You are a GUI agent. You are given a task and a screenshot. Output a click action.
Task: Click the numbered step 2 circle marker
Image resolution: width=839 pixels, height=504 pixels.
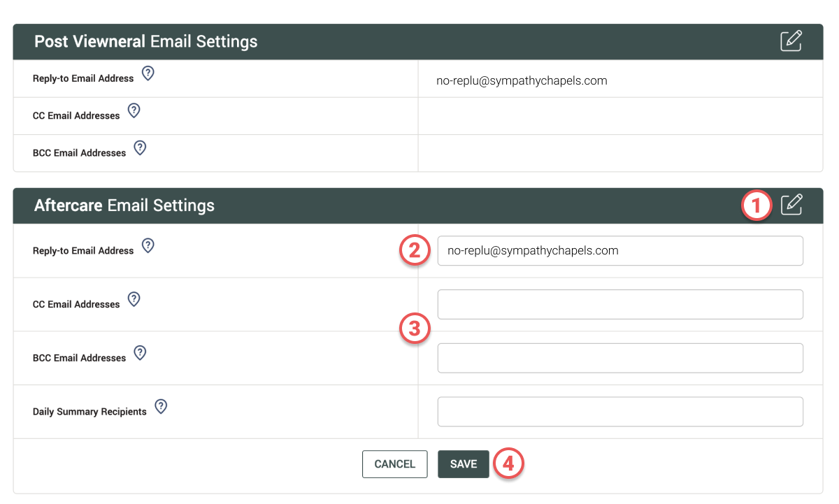pos(414,252)
